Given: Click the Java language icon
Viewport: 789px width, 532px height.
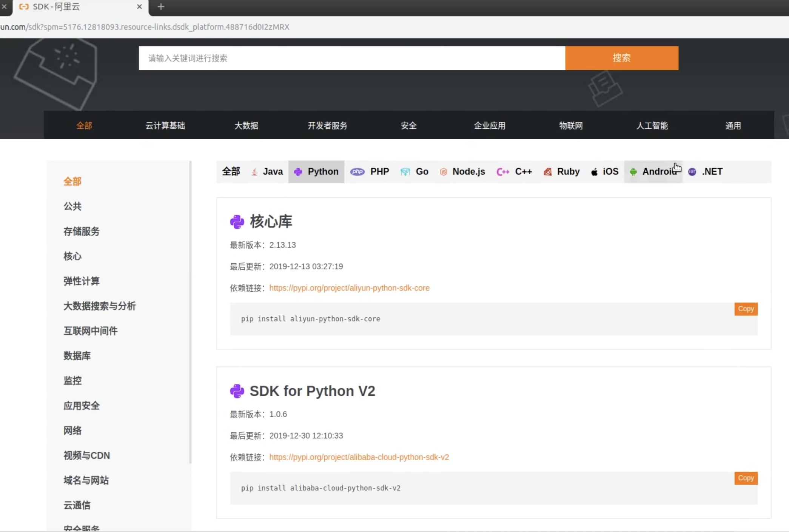Looking at the screenshot, I should pyautogui.click(x=254, y=172).
